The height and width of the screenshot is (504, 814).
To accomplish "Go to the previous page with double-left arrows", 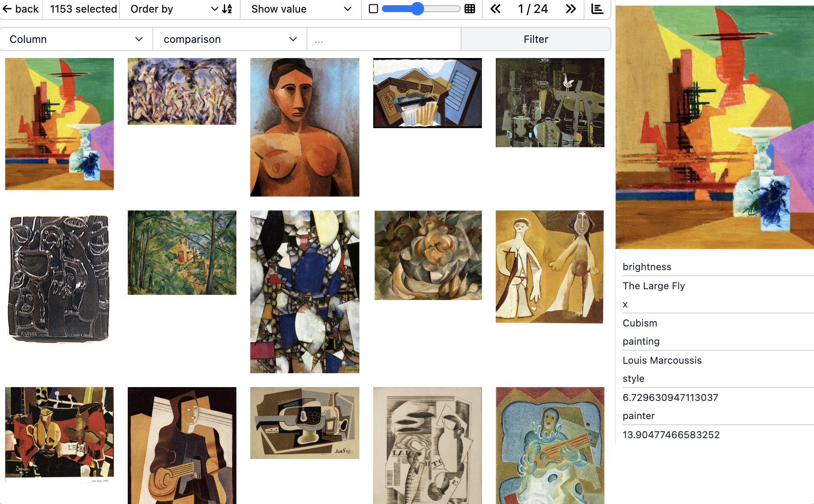I will 495,9.
